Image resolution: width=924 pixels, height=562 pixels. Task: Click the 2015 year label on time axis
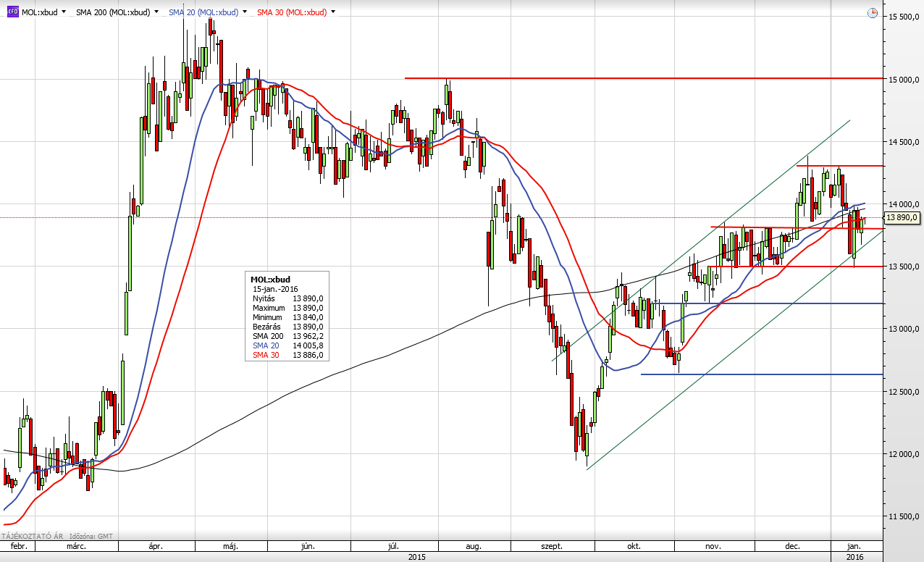[416, 557]
